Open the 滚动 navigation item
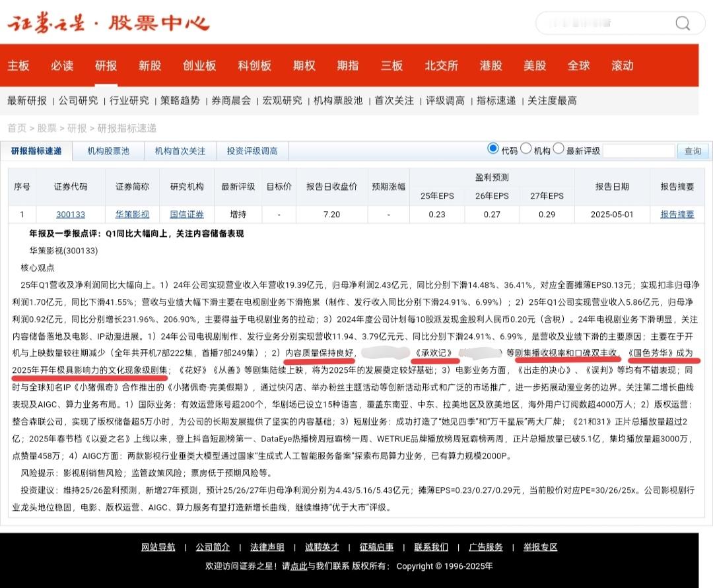 tap(623, 65)
